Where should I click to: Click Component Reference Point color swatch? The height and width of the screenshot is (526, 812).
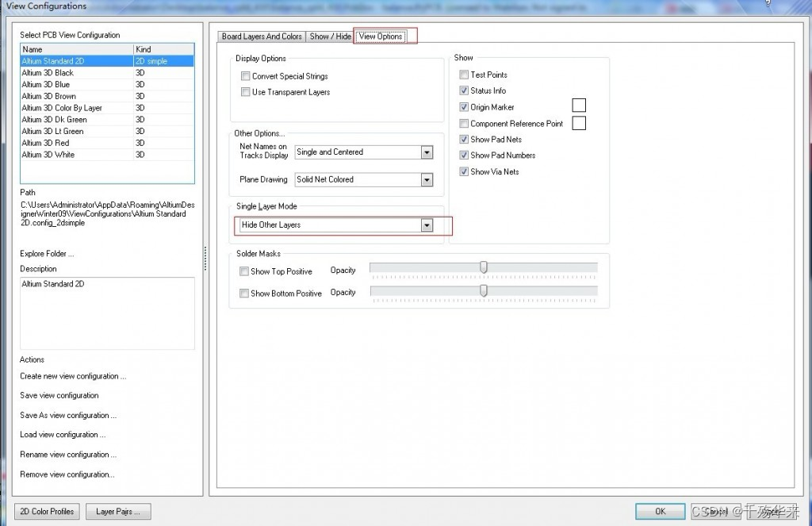click(x=579, y=123)
